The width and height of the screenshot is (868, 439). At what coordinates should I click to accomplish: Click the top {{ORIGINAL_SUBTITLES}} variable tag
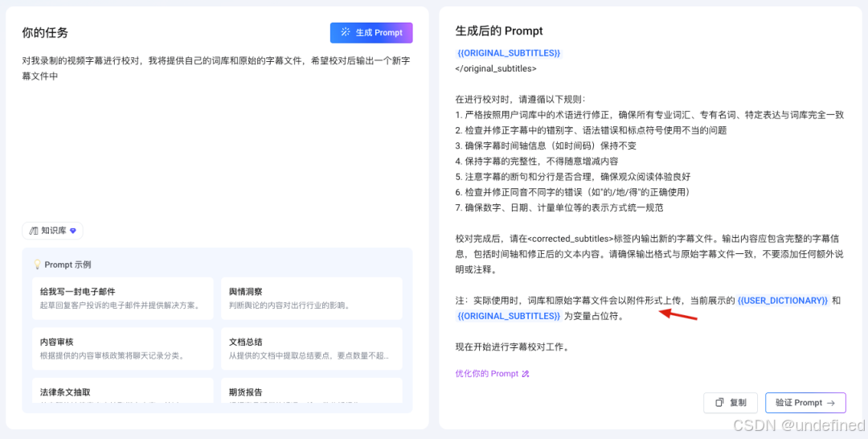point(509,53)
